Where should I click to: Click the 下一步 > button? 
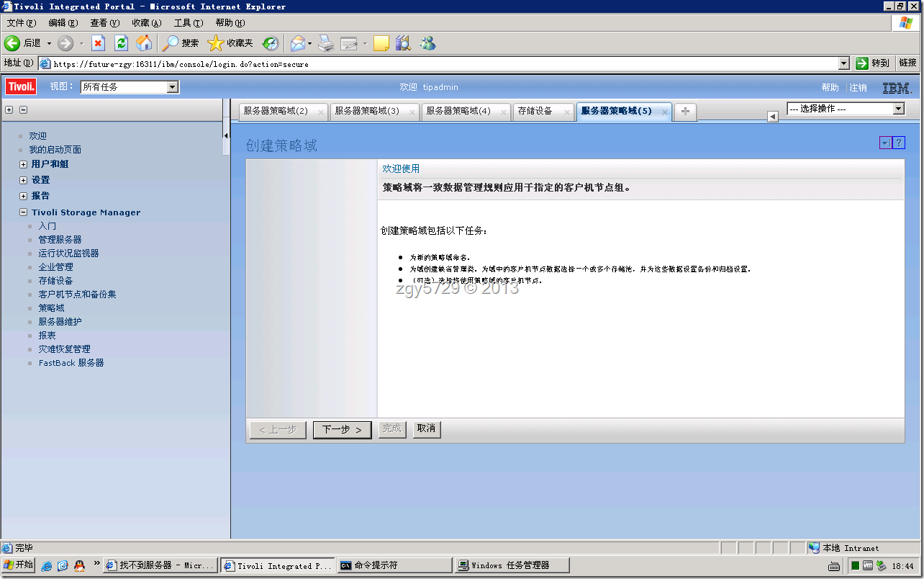tap(343, 429)
